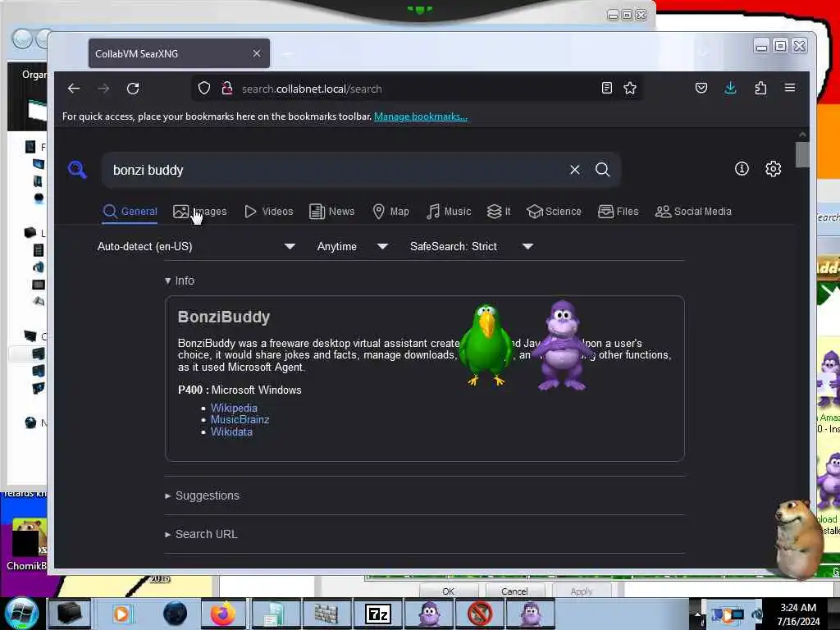This screenshot has height=630, width=840.
Task: Open the Auto-detect (en-US) language dropdown
Action: click(x=196, y=246)
